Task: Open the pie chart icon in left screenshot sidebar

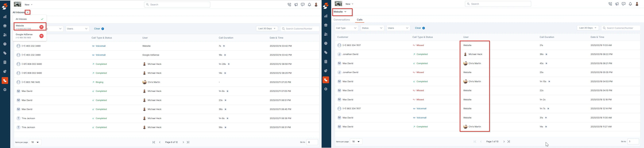Action: point(5,72)
